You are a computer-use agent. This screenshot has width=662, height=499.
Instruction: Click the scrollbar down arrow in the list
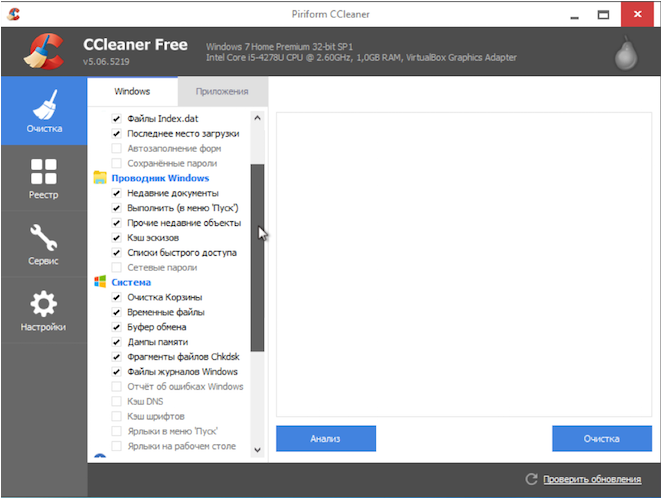point(257,450)
